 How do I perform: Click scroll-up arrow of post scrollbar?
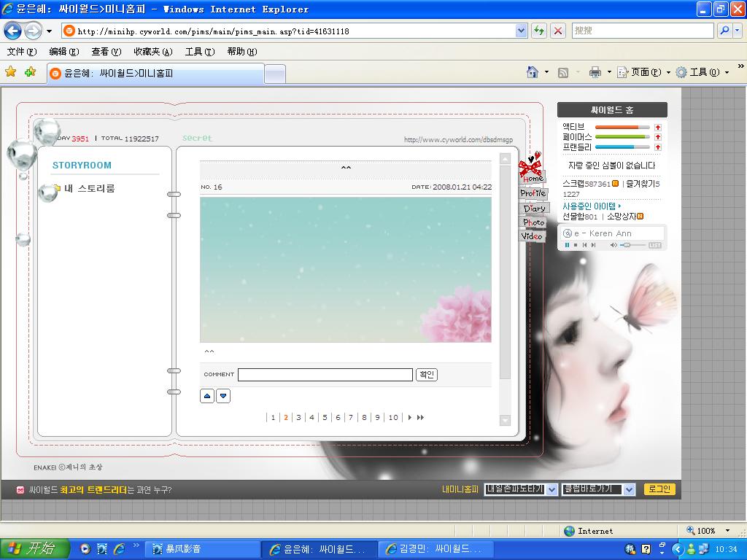[505, 159]
